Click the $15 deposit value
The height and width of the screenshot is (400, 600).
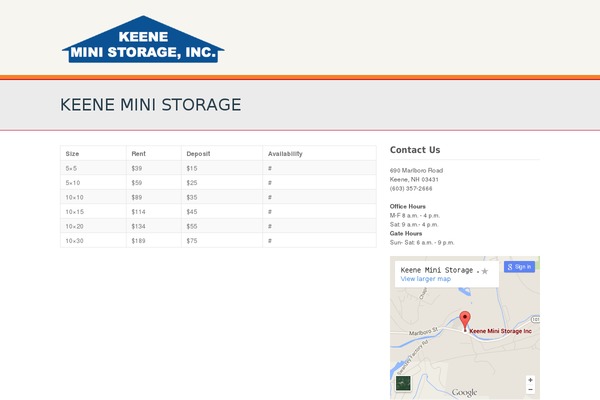(x=192, y=168)
